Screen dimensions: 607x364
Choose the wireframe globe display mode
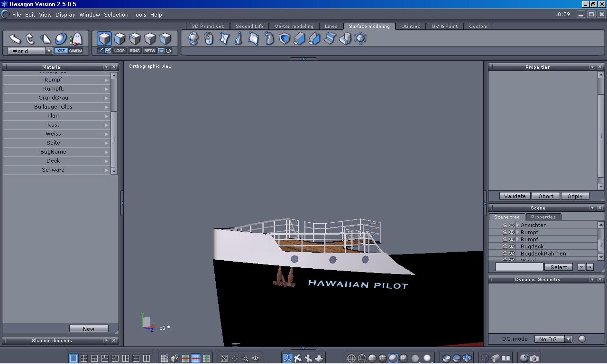(351, 358)
